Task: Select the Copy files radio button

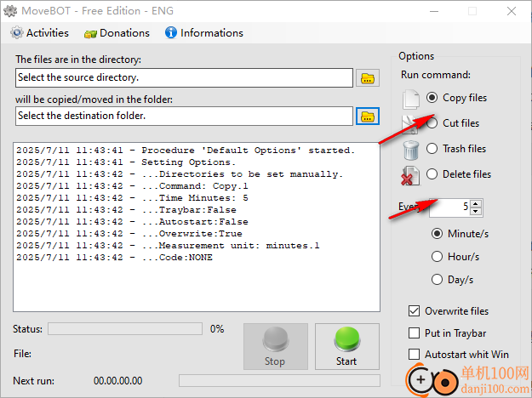Action: [432, 98]
